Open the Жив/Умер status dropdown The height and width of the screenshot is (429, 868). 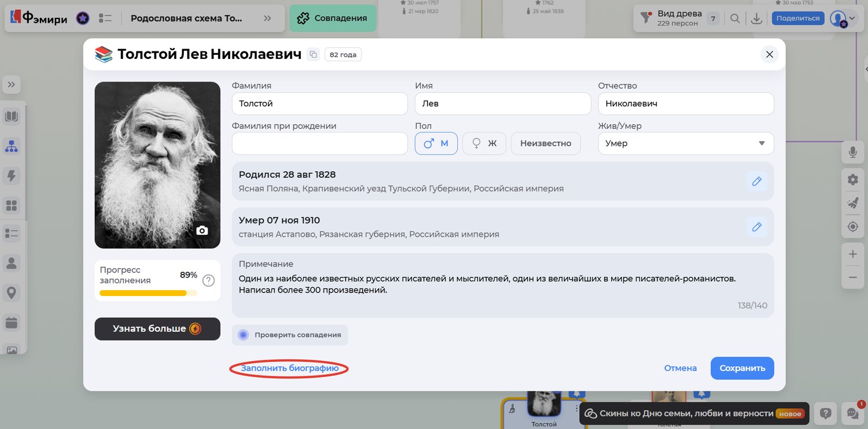click(x=686, y=143)
